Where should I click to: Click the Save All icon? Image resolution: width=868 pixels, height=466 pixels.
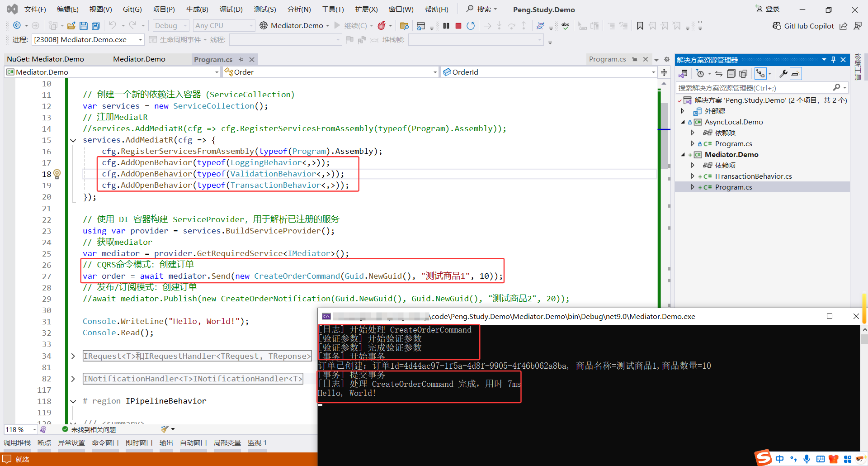[96, 26]
